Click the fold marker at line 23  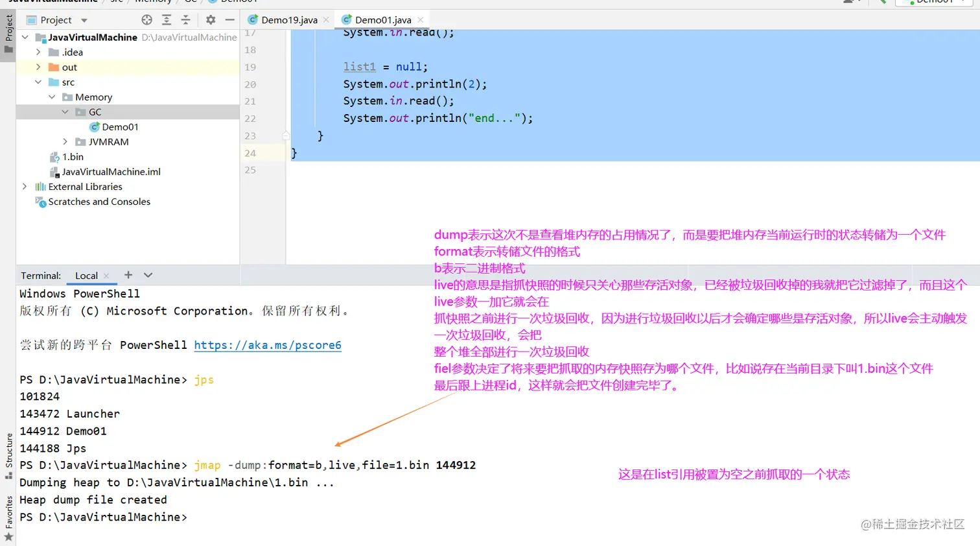(286, 136)
